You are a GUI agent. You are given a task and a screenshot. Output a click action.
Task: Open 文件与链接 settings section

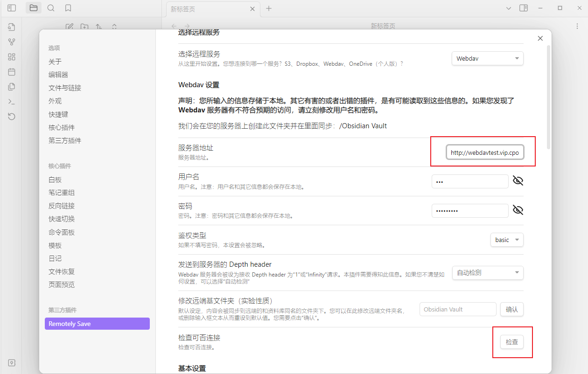tap(65, 88)
